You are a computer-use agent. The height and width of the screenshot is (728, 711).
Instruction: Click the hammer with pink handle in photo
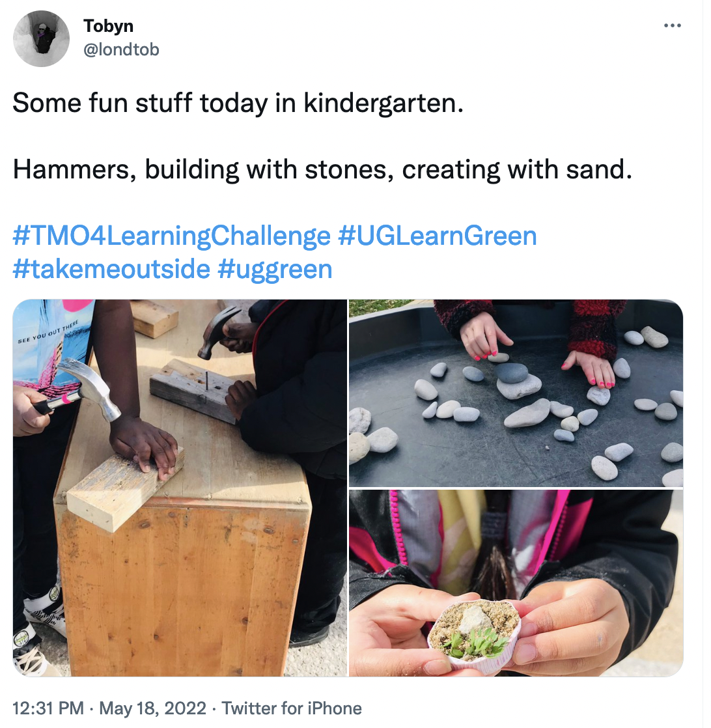(77, 391)
